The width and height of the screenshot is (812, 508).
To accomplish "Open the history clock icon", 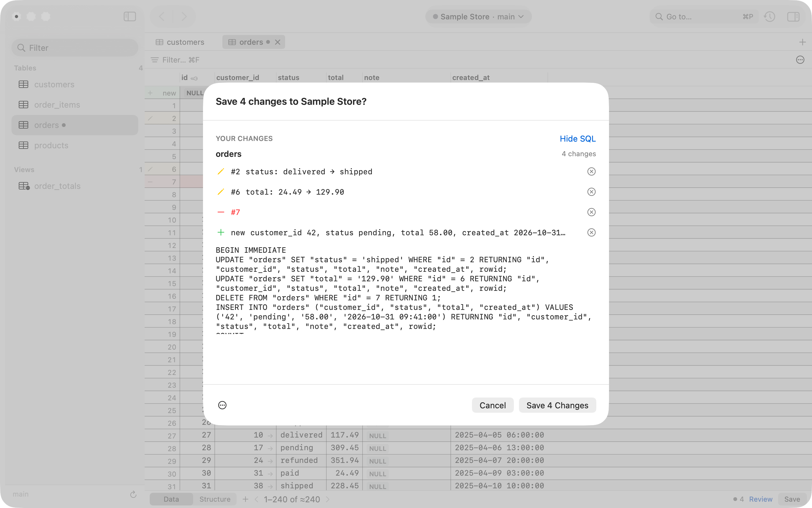I will click(769, 17).
